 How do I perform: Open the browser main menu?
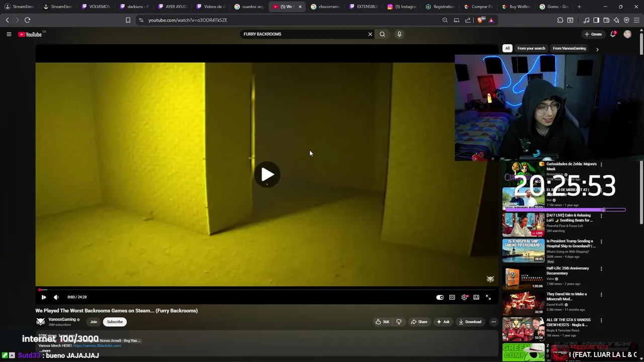click(637, 20)
